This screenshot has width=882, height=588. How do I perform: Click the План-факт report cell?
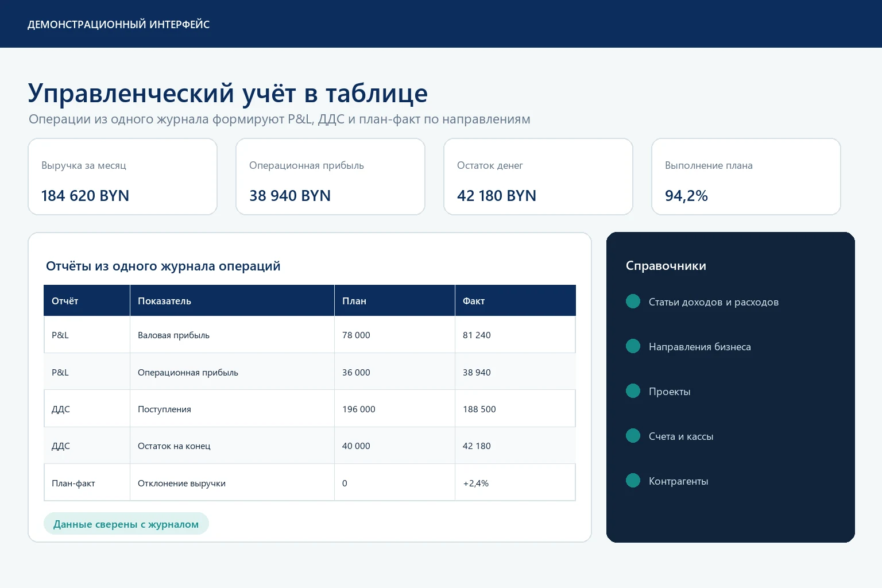[87, 483]
